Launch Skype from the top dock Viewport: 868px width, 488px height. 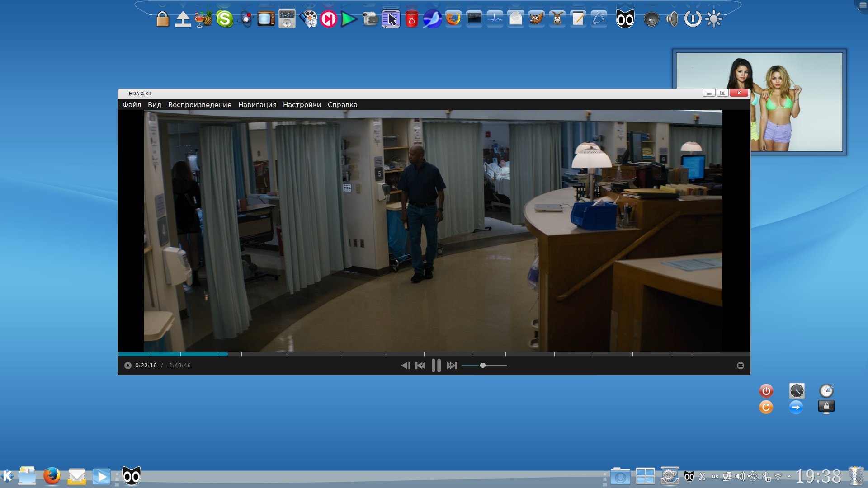click(224, 19)
